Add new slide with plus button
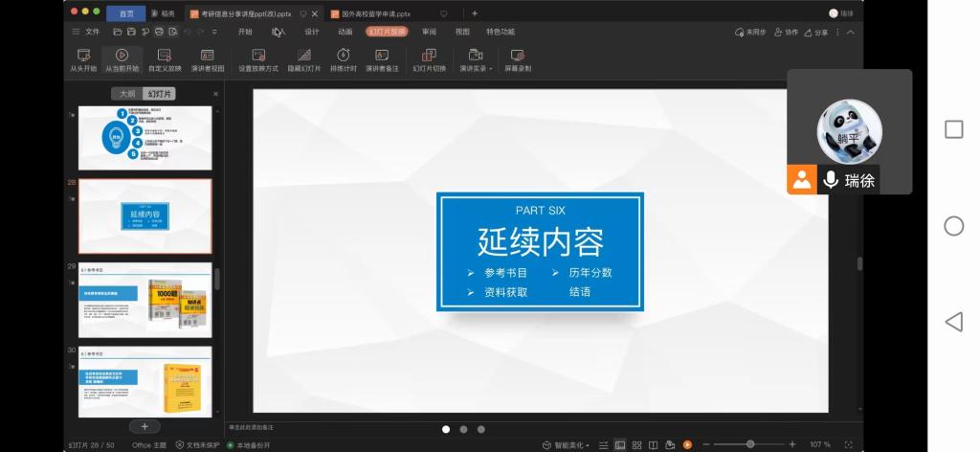 145,426
